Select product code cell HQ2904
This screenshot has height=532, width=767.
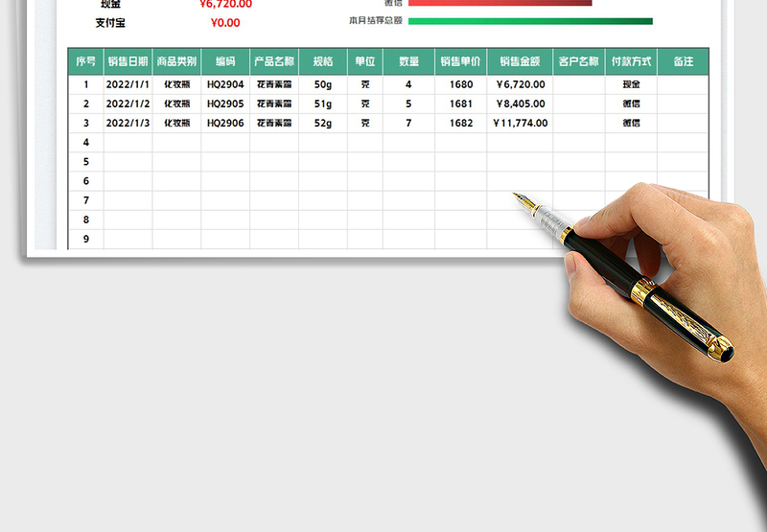(225, 84)
